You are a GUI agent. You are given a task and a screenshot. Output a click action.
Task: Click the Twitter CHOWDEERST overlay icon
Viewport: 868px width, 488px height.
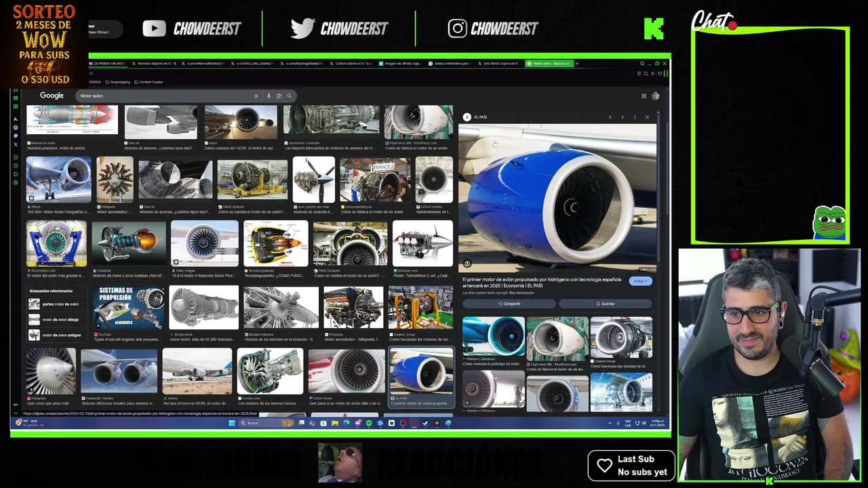tap(302, 28)
